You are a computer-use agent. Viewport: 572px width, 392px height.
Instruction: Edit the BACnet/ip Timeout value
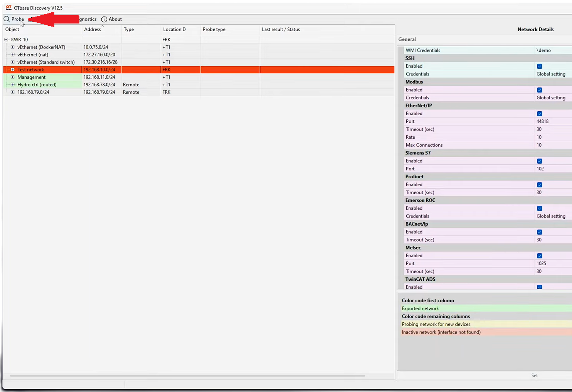(x=553, y=240)
